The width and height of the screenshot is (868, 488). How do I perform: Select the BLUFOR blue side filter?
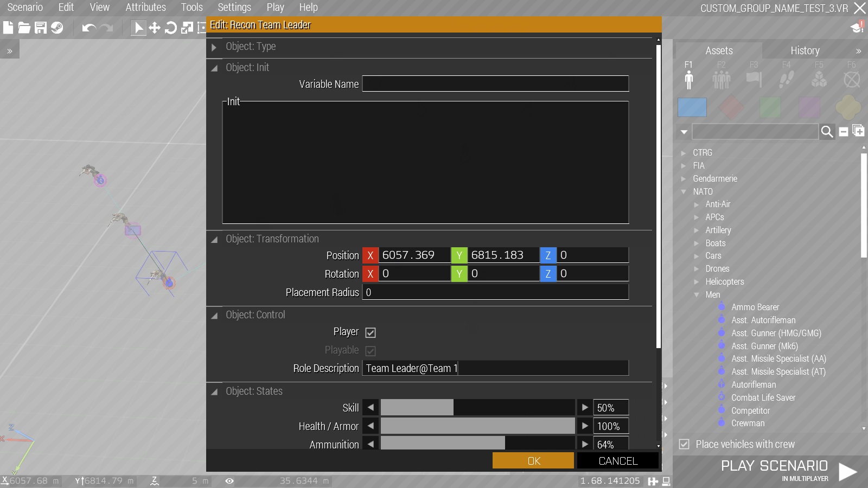(x=692, y=107)
